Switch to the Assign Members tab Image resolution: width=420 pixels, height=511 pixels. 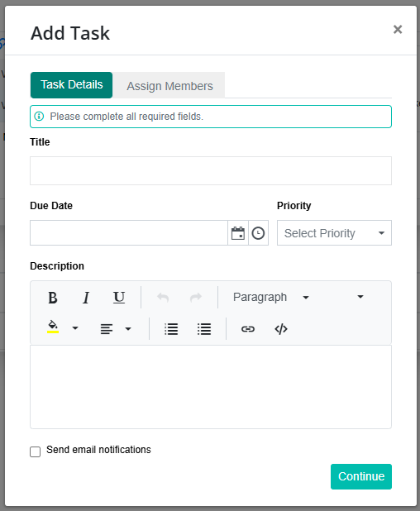point(169,86)
